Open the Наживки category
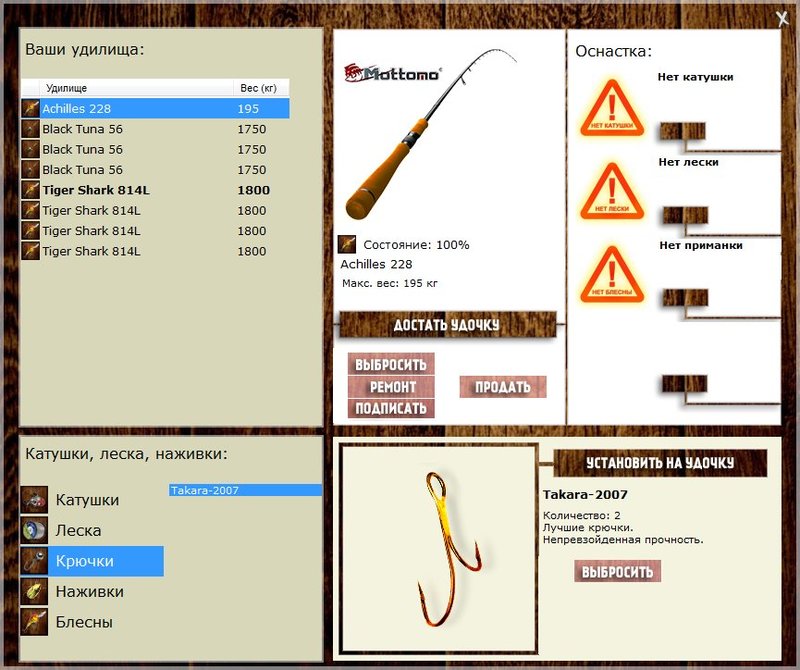This screenshot has height=670, width=800. point(90,591)
